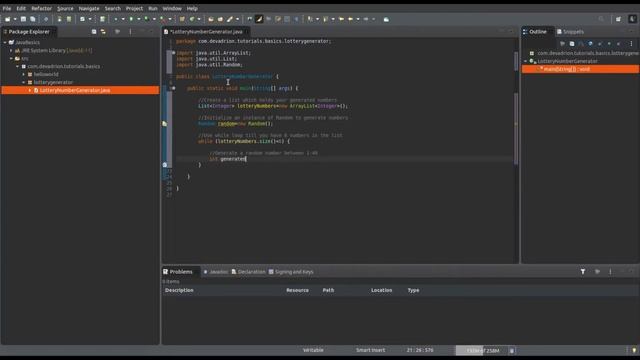
Task: Toggle Word Wrap in the toolbar
Action: (x=278, y=19)
